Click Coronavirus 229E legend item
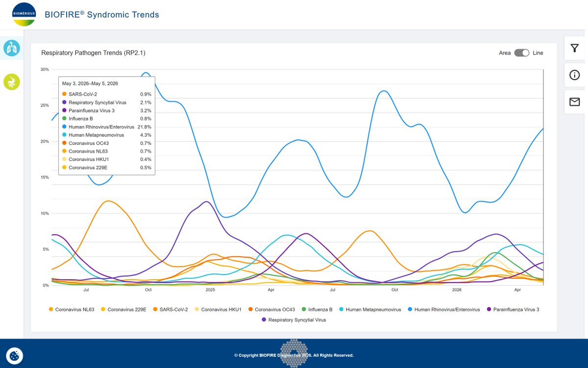 123,310
